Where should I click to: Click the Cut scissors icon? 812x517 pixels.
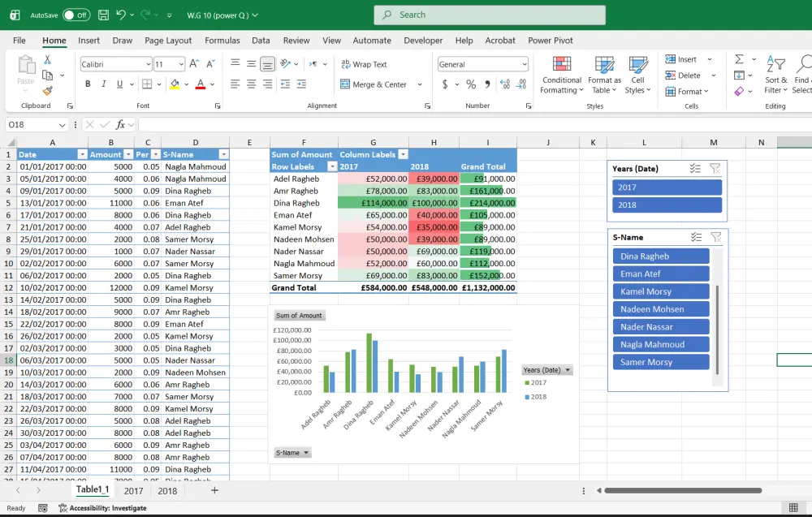[47, 59]
